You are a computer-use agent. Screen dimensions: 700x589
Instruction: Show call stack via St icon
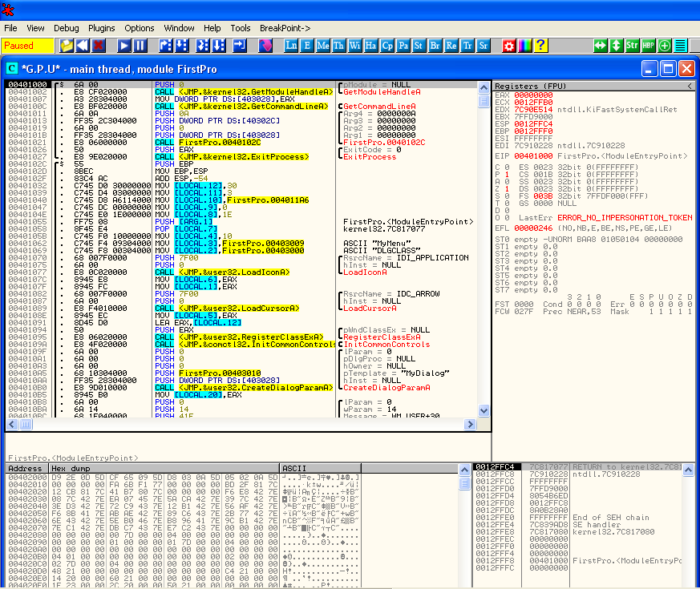pos(419,46)
